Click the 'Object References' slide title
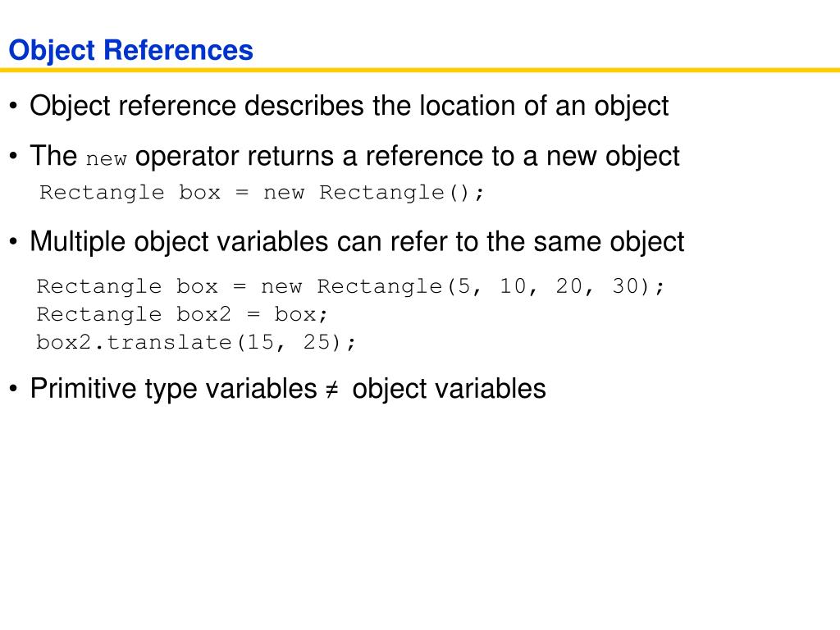Screen dimensions: 840x630 coord(130,50)
